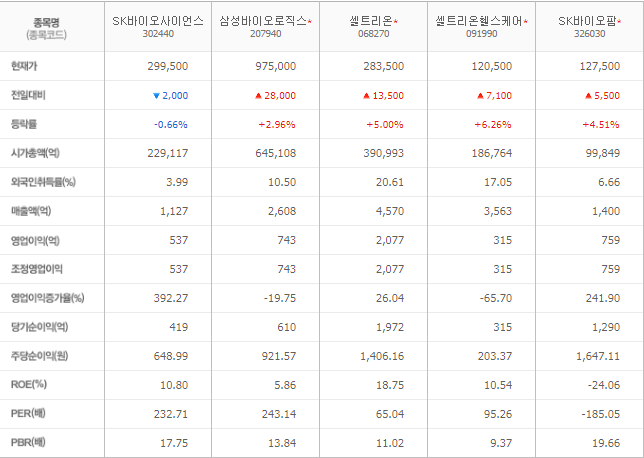The image size is (644, 458).
Task: Click the 975,000 current price value
Action: pyautogui.click(x=276, y=66)
